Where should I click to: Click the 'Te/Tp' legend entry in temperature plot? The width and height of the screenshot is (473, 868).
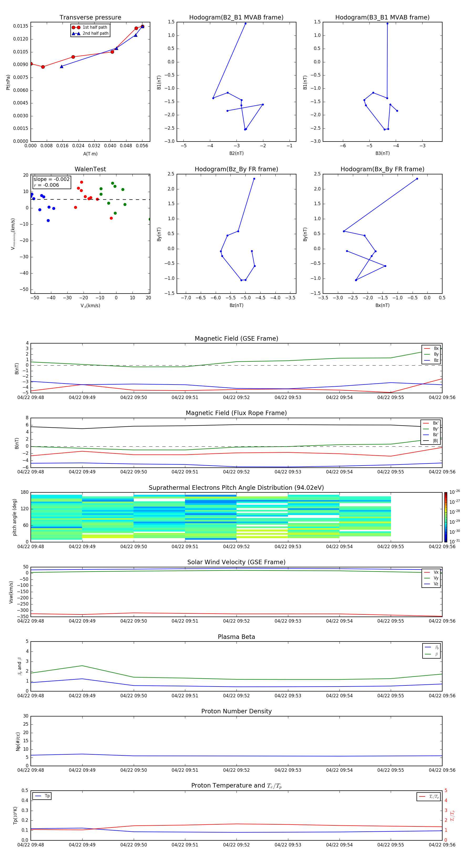pyautogui.click(x=429, y=797)
